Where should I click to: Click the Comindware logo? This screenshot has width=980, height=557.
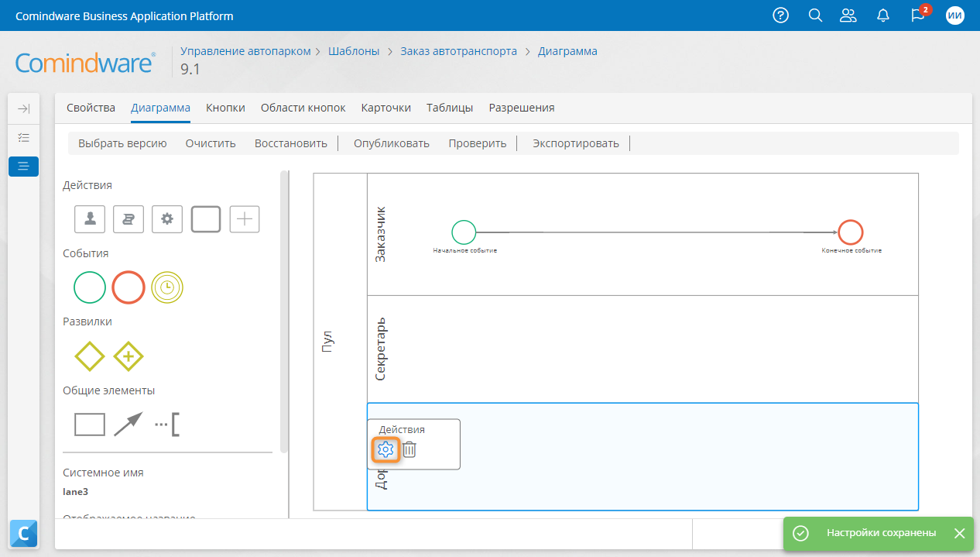coord(85,63)
